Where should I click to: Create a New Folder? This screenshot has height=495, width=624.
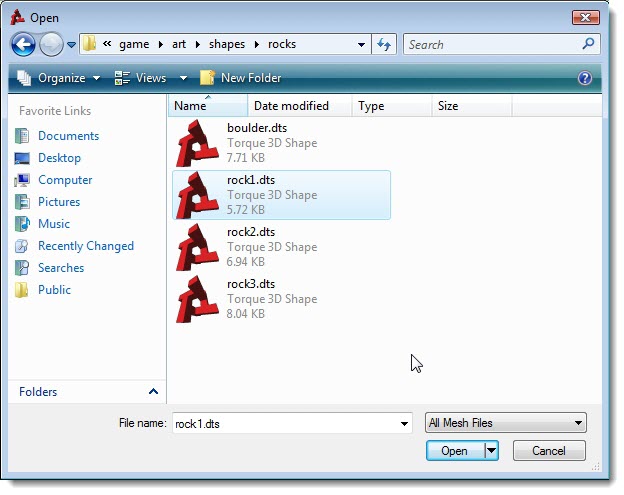coord(241,78)
